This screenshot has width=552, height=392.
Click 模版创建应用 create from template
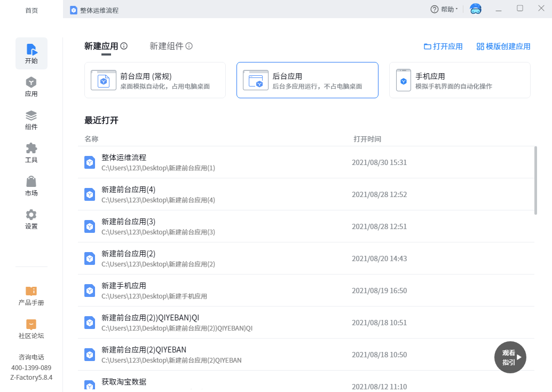point(503,46)
